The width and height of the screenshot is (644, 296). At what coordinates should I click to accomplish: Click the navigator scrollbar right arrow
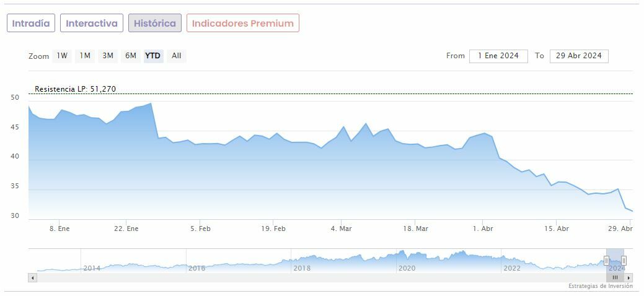click(629, 278)
